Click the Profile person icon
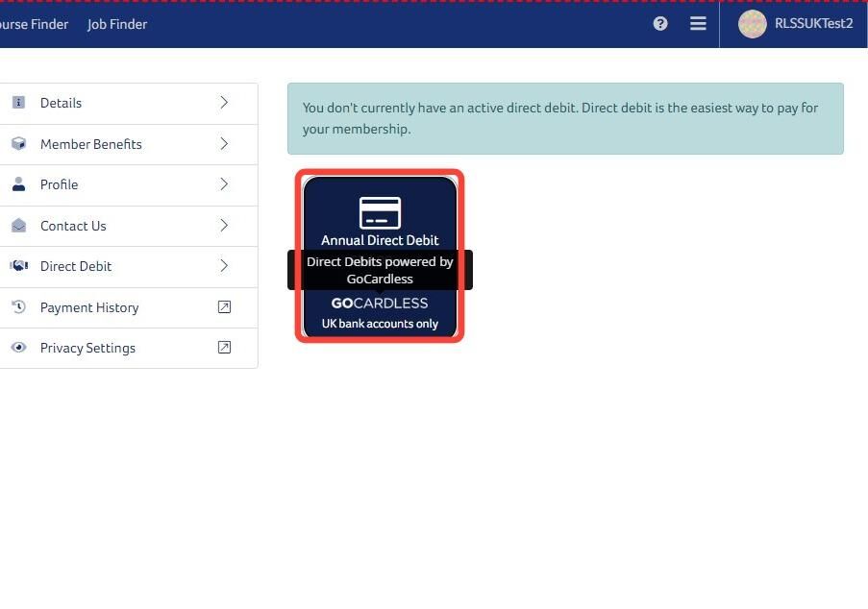Viewport: 868px width, 609px height. [19, 184]
